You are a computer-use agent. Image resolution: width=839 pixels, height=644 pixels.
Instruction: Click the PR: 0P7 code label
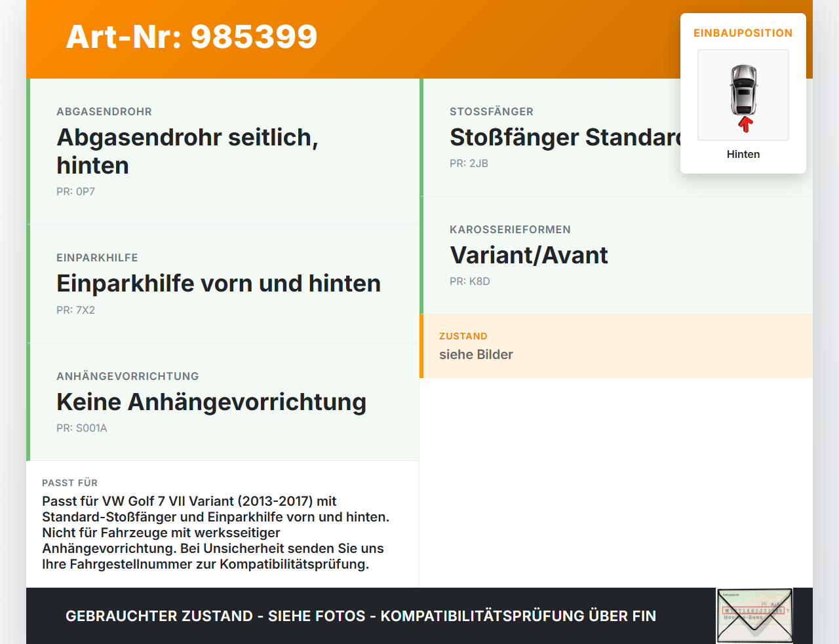[76, 192]
